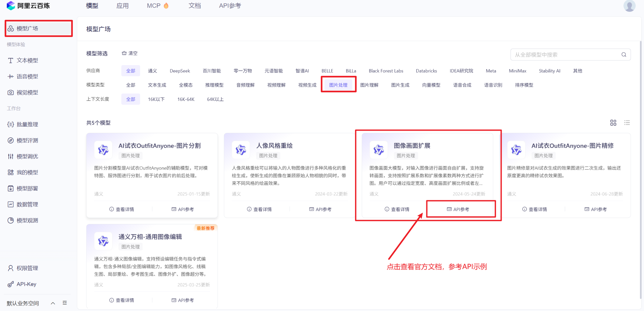This screenshot has width=644, height=311.
Task: Open 查看详情 for 人像风格重绘
Action: (x=259, y=209)
